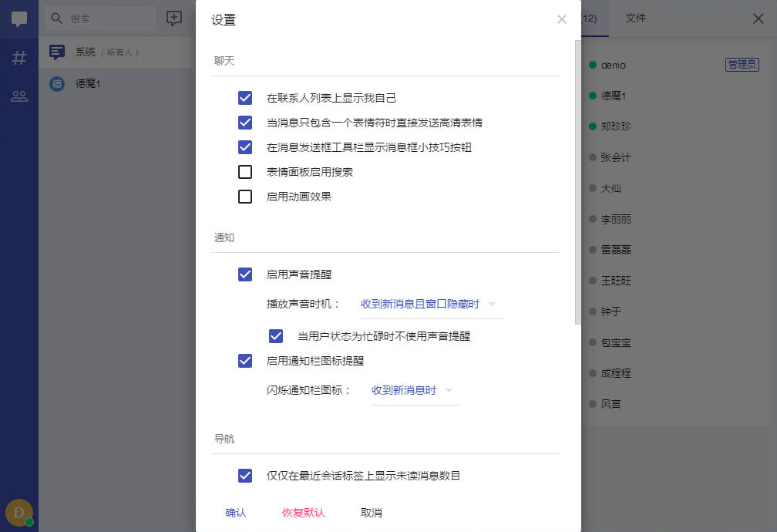Start a new chat via the plus icon

[174, 19]
